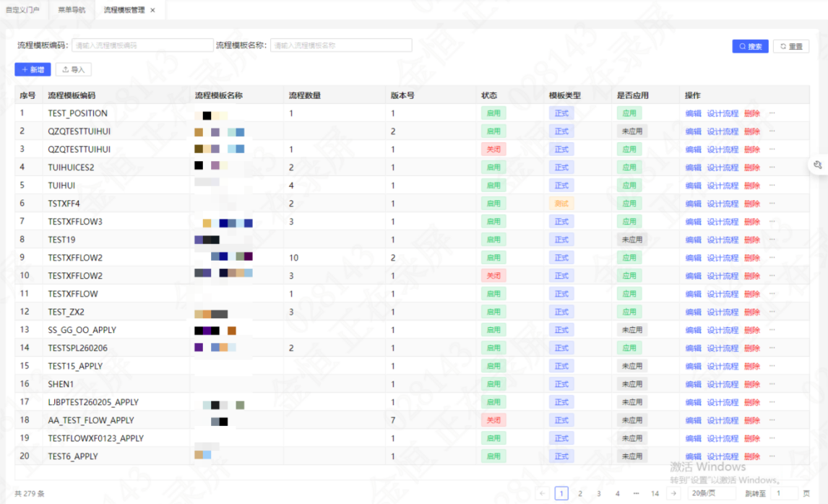Jump forward with pagination ellipsis
This screenshot has height=504, width=828.
[x=636, y=493]
